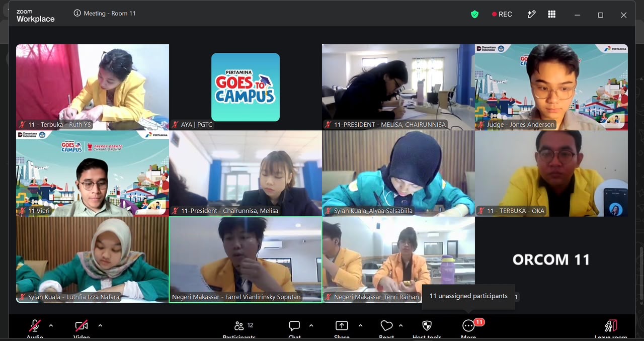The height and width of the screenshot is (341, 644).
Task: Expand audio options chevron
Action: [51, 325]
